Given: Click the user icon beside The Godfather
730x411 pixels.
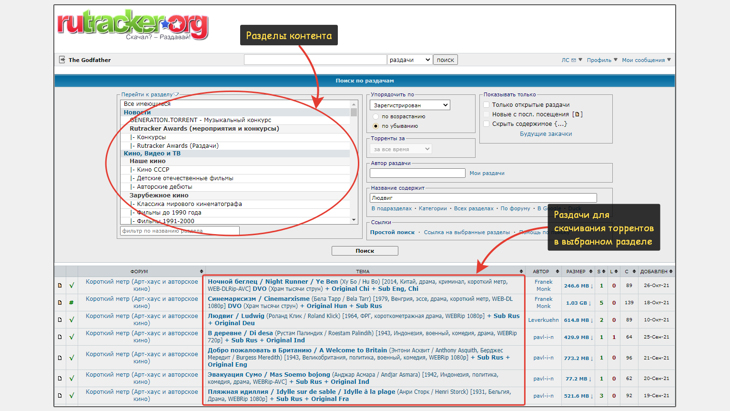Looking at the screenshot, I should [x=62, y=60].
